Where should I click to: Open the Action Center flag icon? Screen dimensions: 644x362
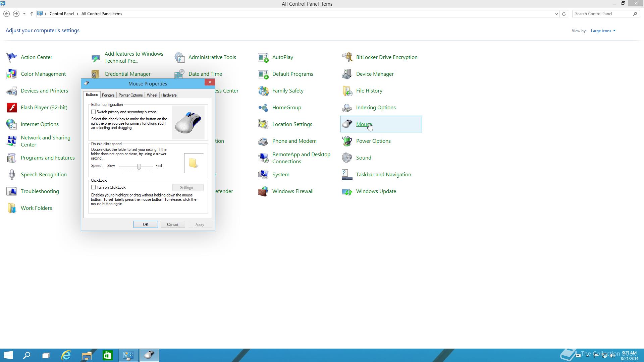tap(12, 57)
